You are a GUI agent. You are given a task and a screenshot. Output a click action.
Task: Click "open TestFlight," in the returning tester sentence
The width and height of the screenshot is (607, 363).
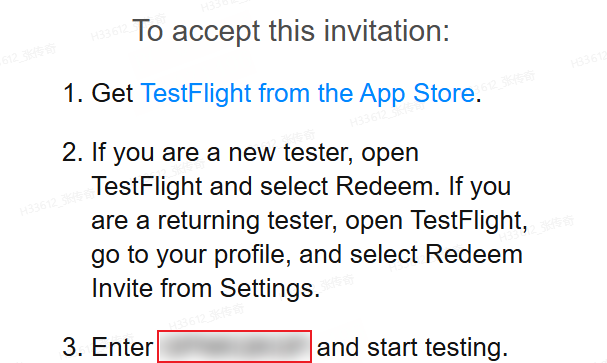pyautogui.click(x=436, y=221)
